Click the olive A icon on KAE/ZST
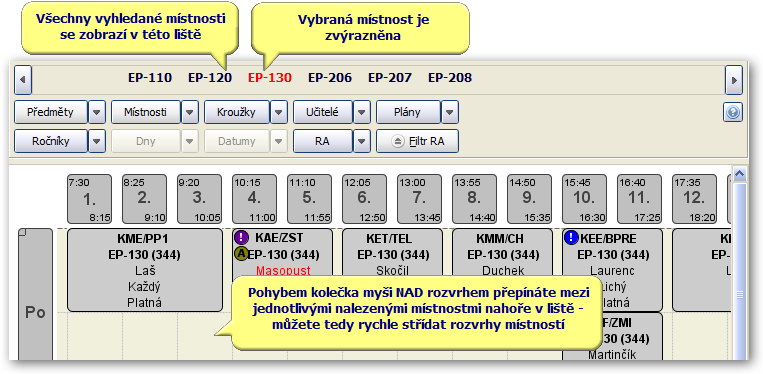 (x=241, y=253)
